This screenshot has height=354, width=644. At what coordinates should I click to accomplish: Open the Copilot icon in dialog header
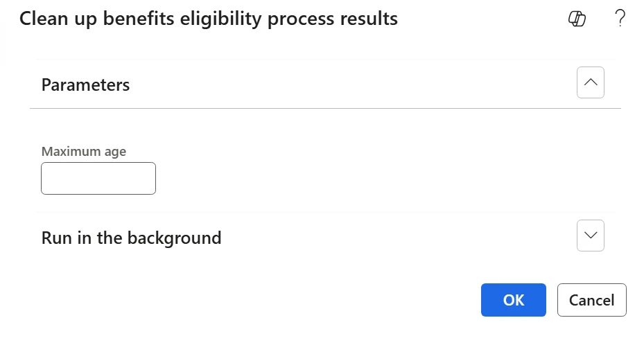point(577,19)
